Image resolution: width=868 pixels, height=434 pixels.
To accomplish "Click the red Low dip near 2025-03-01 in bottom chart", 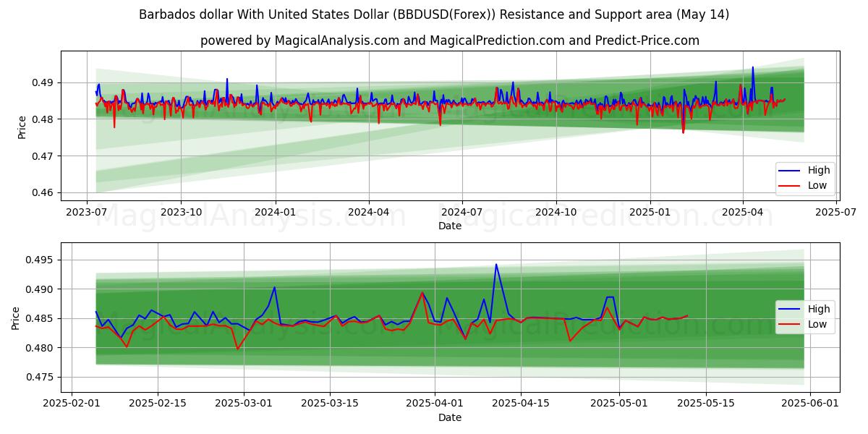I will [237, 349].
